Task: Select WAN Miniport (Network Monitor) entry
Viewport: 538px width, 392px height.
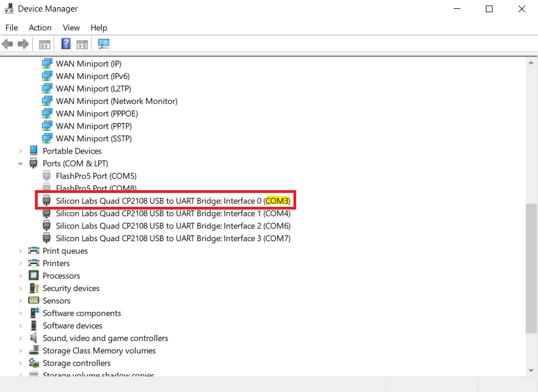Action: pos(116,101)
